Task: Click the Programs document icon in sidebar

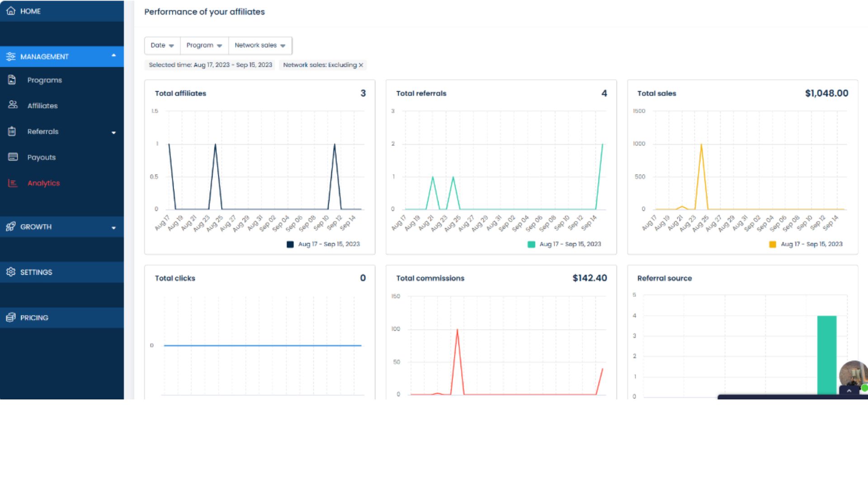Action: [x=12, y=80]
